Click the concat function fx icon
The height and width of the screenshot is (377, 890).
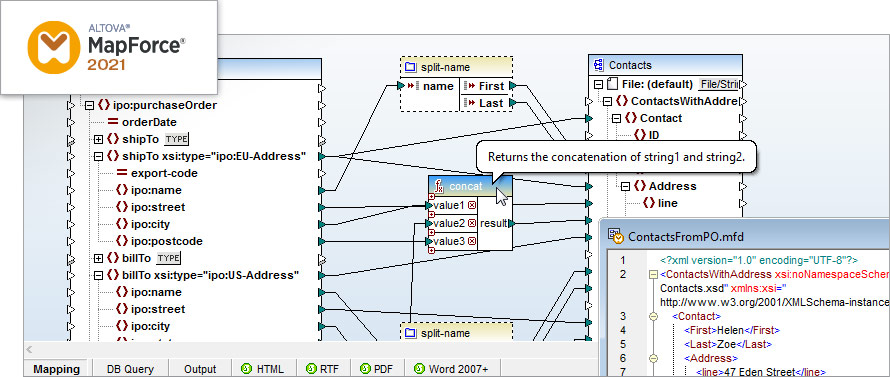439,186
